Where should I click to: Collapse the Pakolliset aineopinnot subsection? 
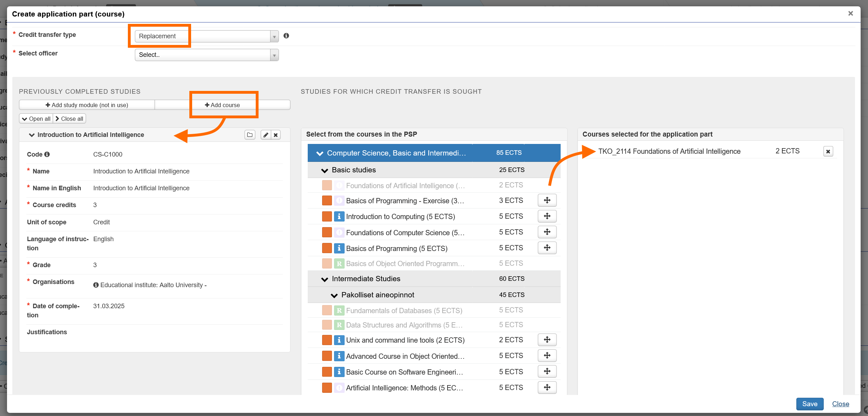click(334, 295)
